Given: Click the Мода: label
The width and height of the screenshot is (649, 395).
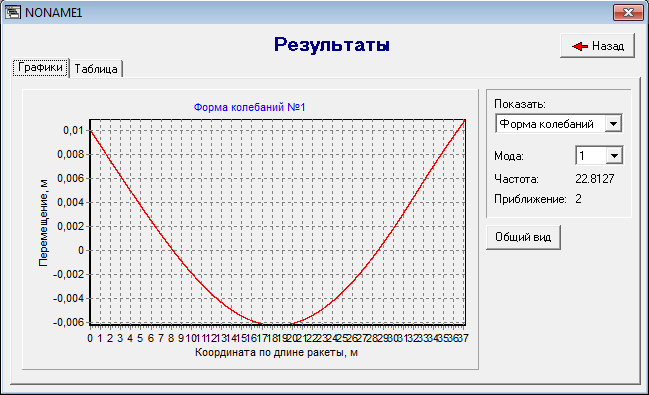Looking at the screenshot, I should (509, 156).
